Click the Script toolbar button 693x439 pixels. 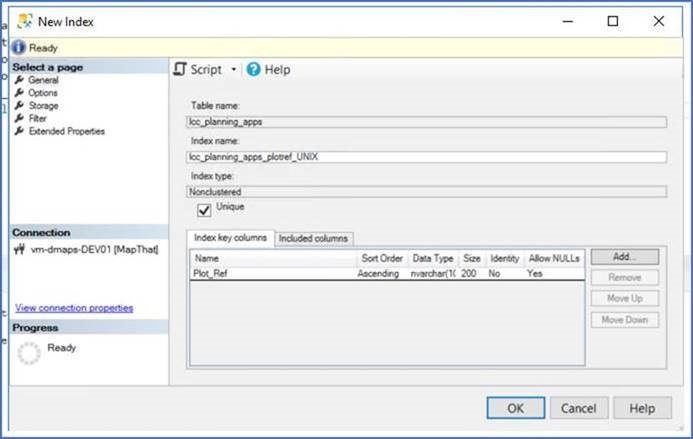pyautogui.click(x=198, y=69)
